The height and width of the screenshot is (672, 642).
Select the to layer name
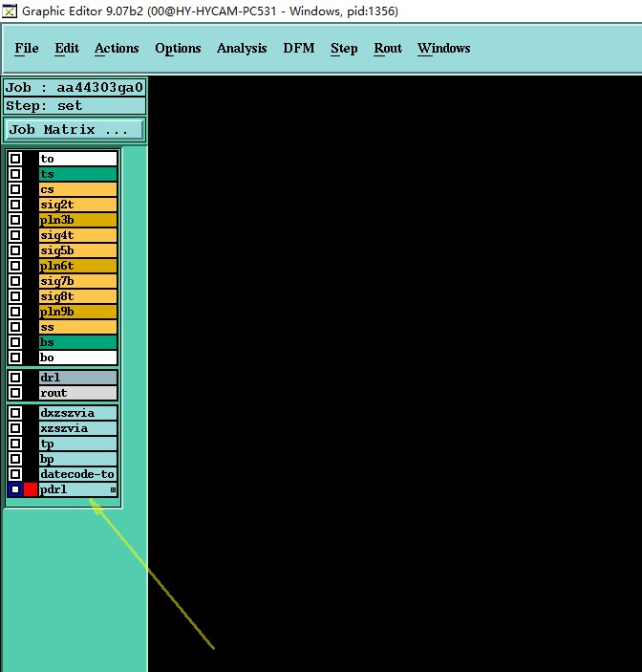coord(78,159)
